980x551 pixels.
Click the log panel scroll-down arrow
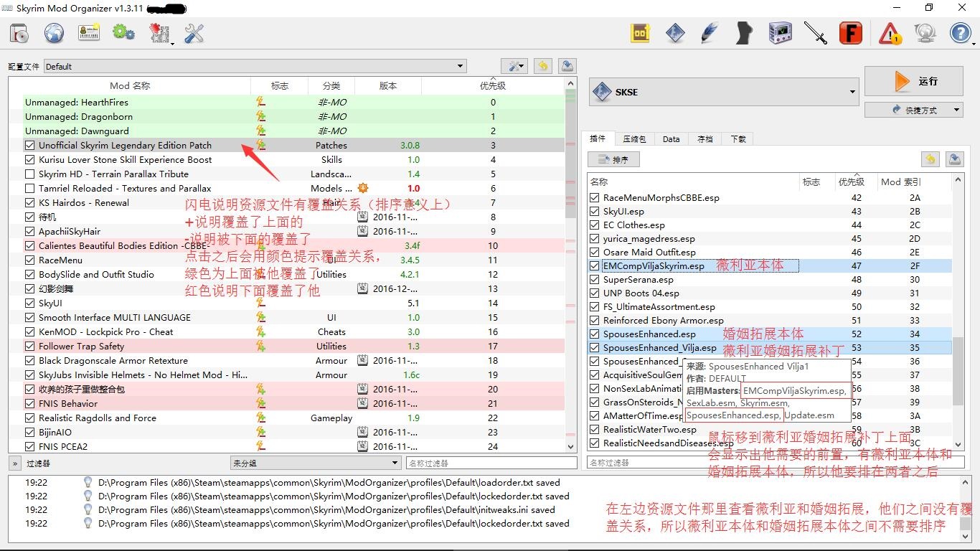point(966,536)
